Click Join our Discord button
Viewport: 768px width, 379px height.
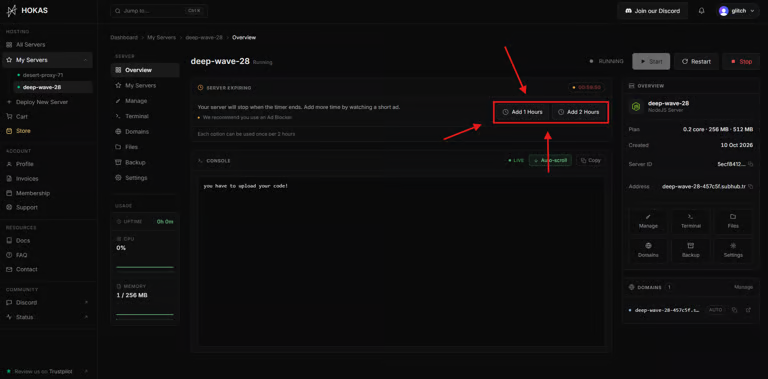[x=652, y=11]
